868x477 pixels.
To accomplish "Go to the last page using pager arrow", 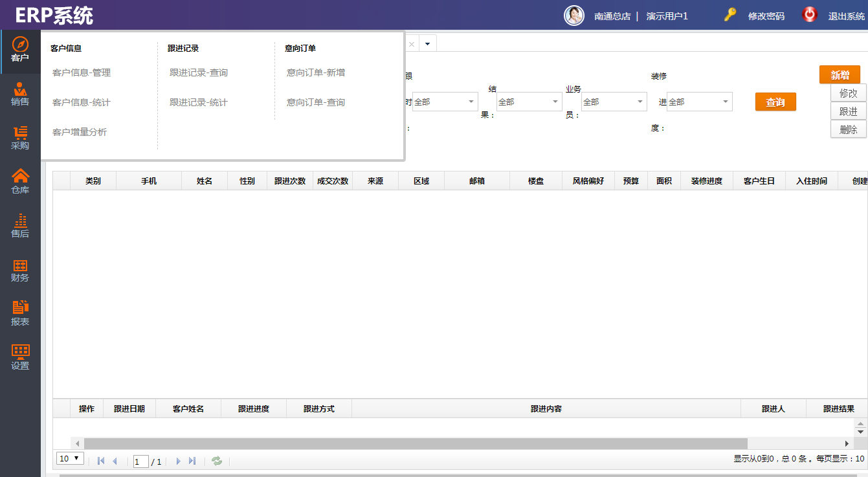I will [x=192, y=461].
